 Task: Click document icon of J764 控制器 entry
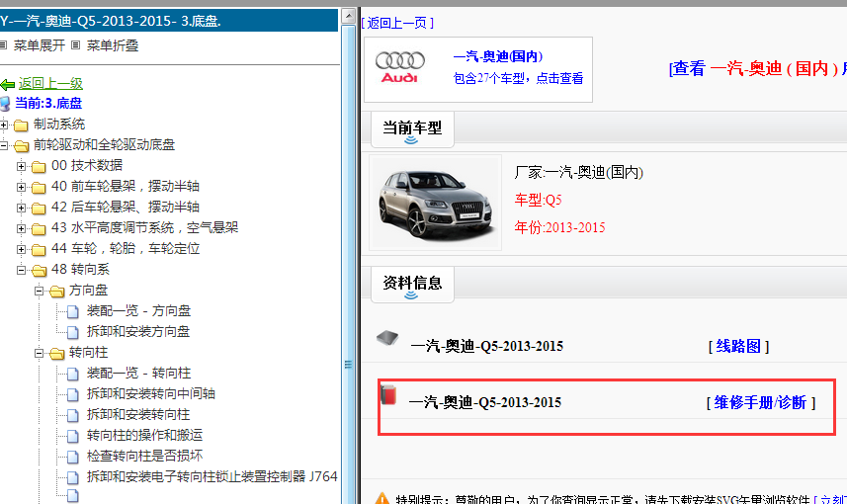pos(72,477)
